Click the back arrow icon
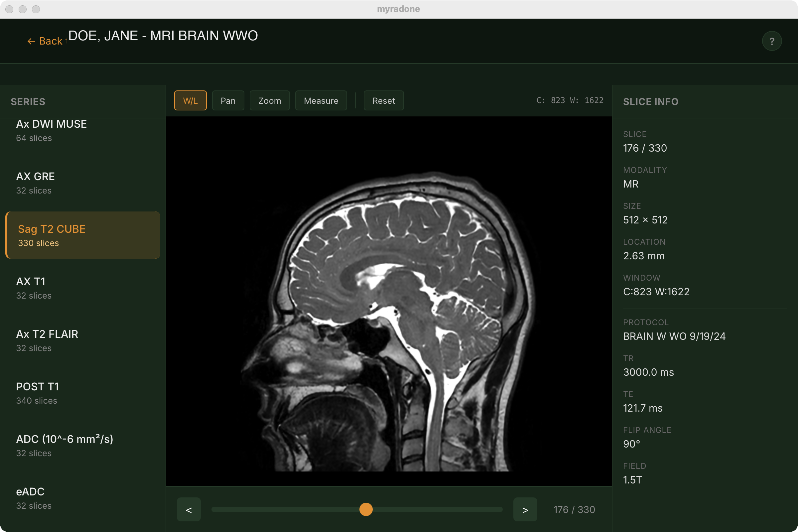This screenshot has width=798, height=532. (31, 41)
